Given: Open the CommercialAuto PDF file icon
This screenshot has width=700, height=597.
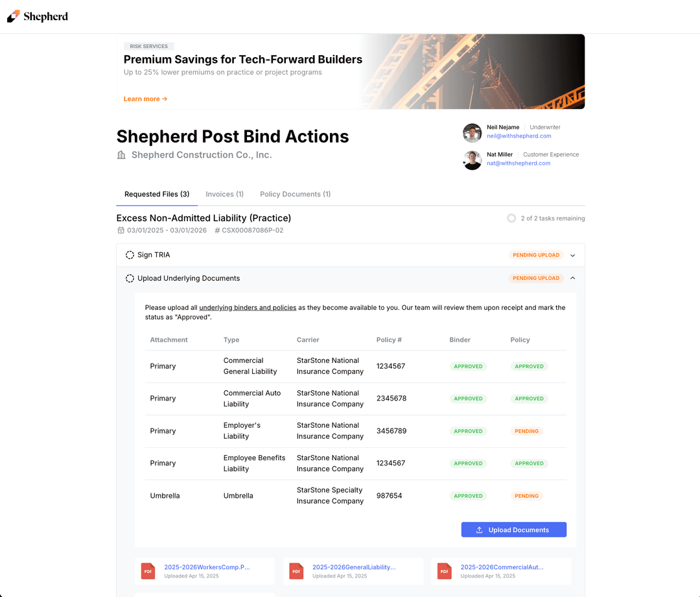Looking at the screenshot, I should pos(445,571).
